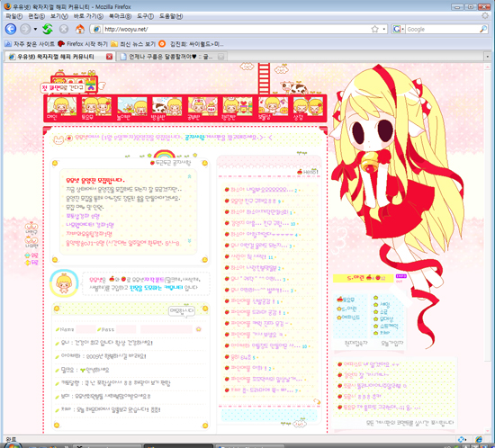Viewport: 495px width, 448px height.
Task: Click the round chick character avatar icon
Action: point(64,283)
